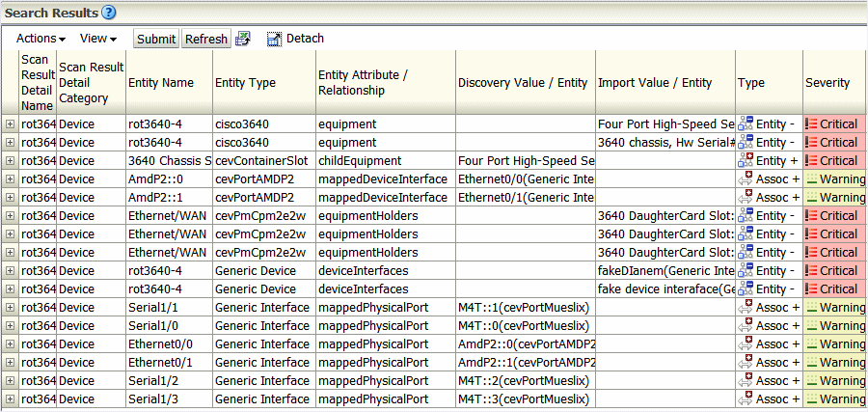Screen dimensions: 868x412
Task: Open the Search Results help icon
Action: pyautogui.click(x=108, y=13)
